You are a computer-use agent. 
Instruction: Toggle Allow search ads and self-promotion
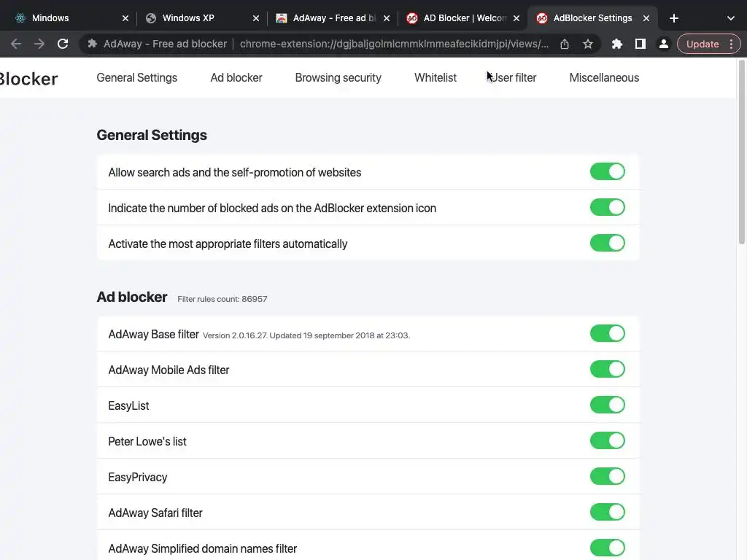pyautogui.click(x=607, y=171)
